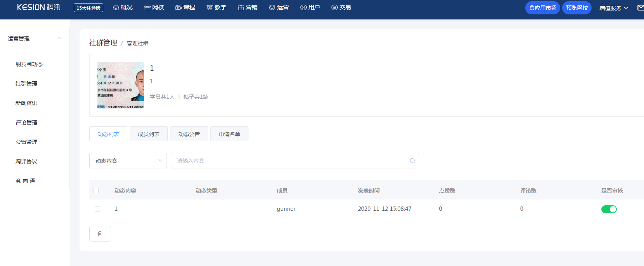The height and width of the screenshot is (266, 644).
Task: Open the 概况 overview home icon
Action: point(116,7)
